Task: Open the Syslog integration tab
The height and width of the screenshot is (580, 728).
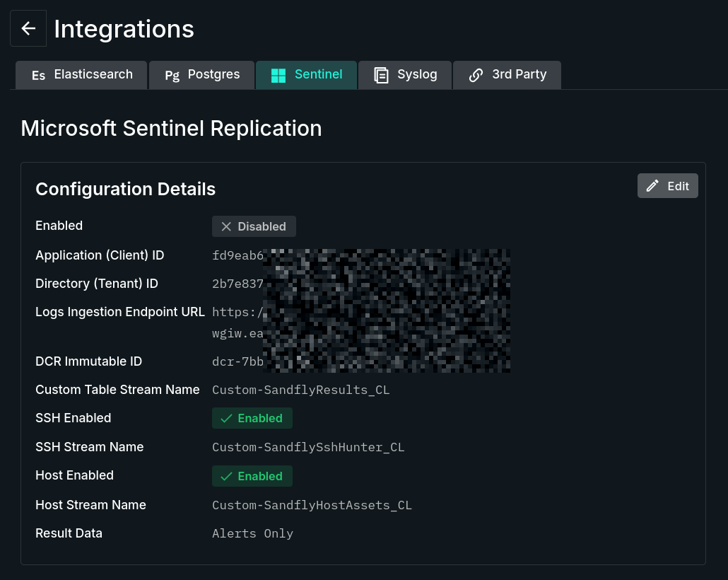Action: coord(404,74)
